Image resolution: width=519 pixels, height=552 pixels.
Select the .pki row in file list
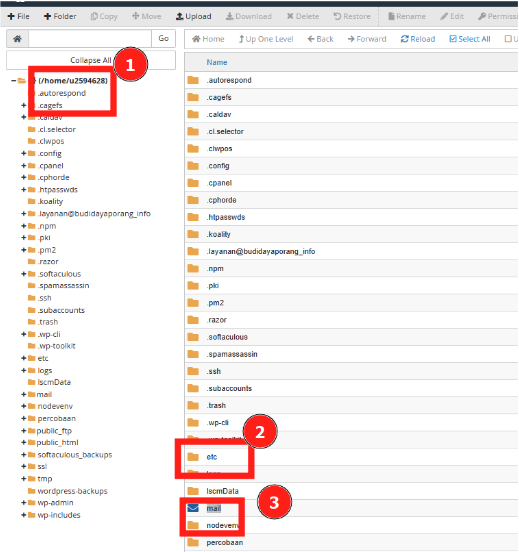pos(351,286)
